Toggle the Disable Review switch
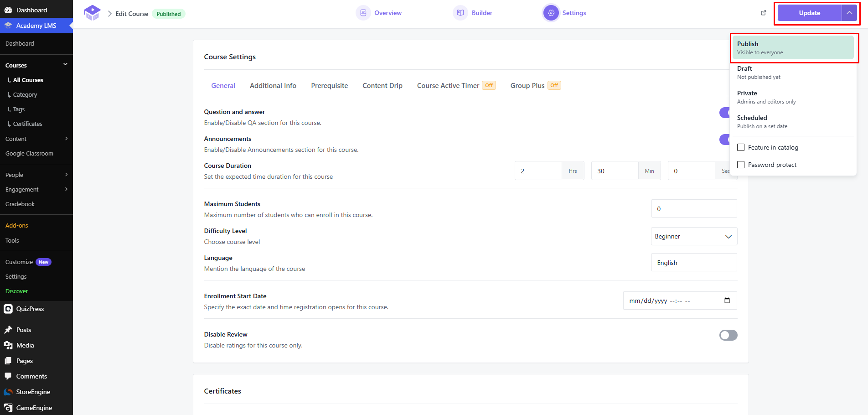 point(728,335)
